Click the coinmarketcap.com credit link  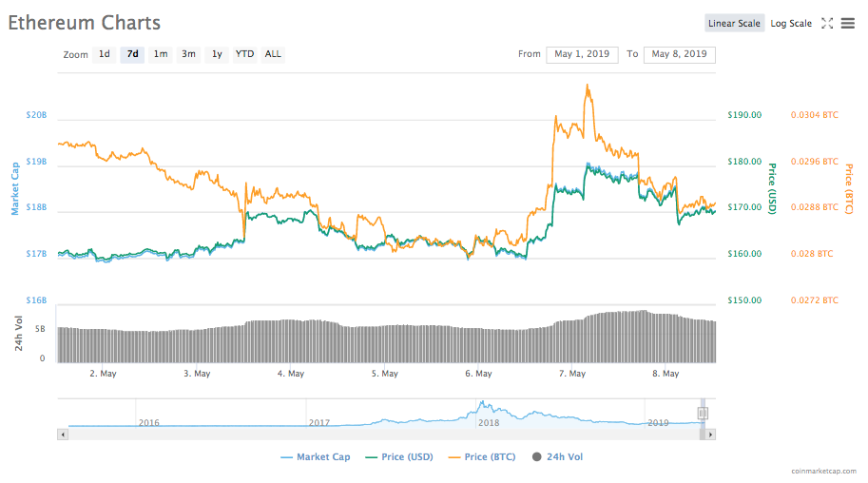point(823,472)
